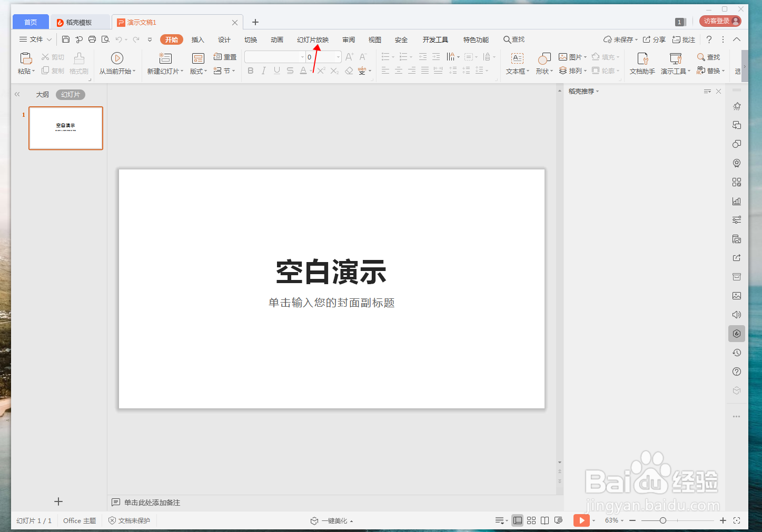
Task: Click the 排列 (Arrange) icon
Action: tap(571, 71)
